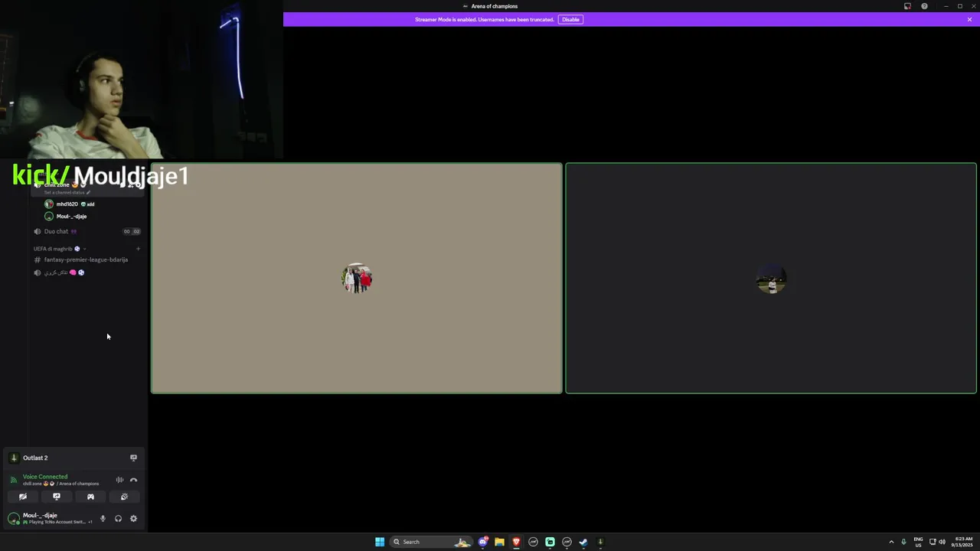Image resolution: width=980 pixels, height=551 pixels.
Task: Deafen audio with the headphones icon
Action: click(118, 519)
